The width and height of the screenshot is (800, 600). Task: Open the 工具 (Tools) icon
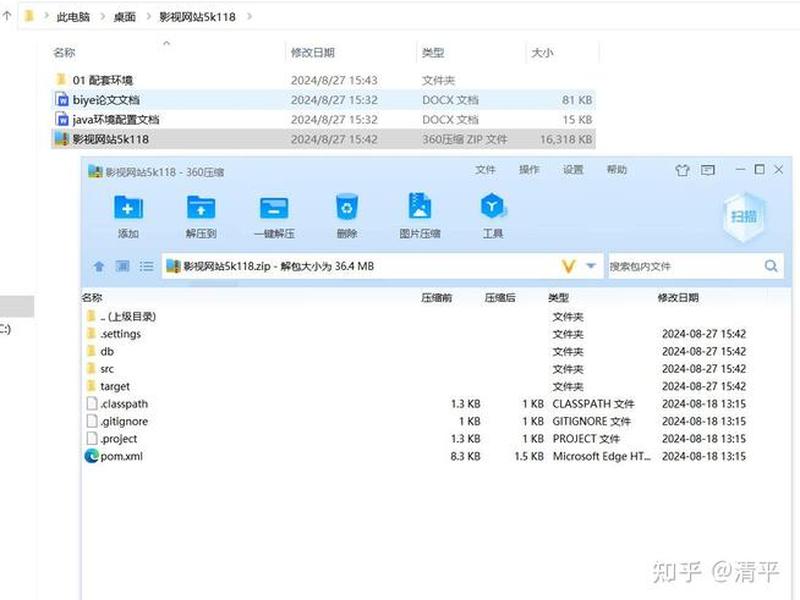(x=492, y=207)
